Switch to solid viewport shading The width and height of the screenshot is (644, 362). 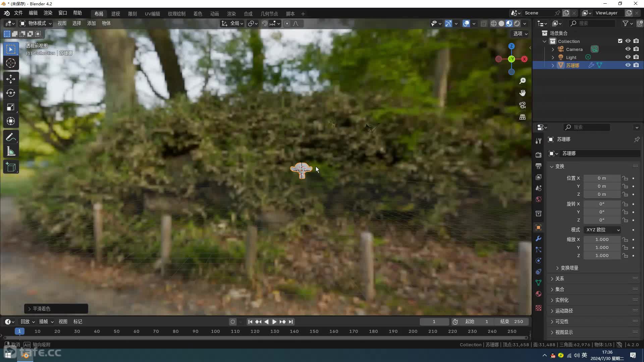(x=501, y=23)
